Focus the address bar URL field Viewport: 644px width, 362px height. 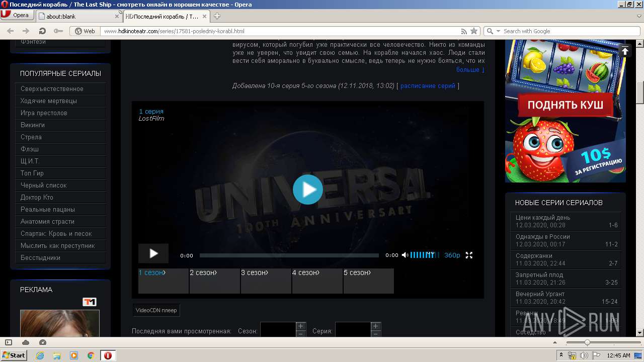coord(279,31)
